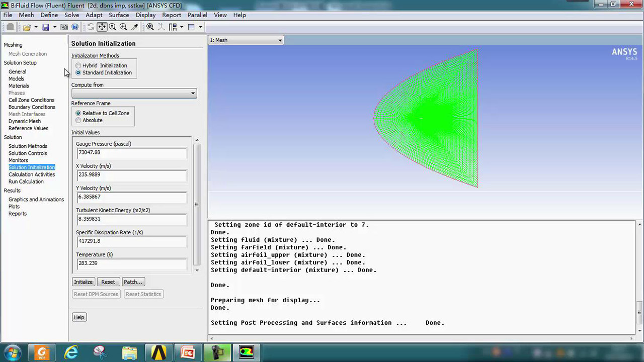This screenshot has width=644, height=362.
Task: Choose Absolute reference frame option
Action: pos(78,120)
